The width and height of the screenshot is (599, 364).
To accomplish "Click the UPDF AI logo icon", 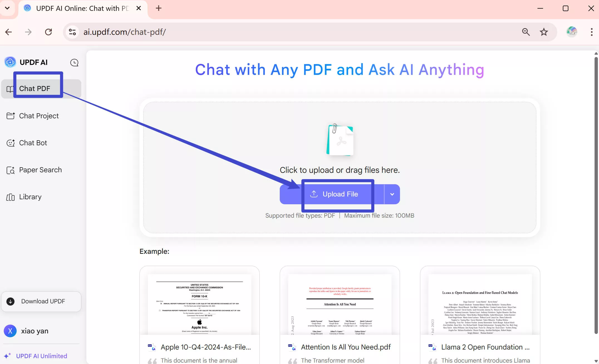I will tap(10, 62).
